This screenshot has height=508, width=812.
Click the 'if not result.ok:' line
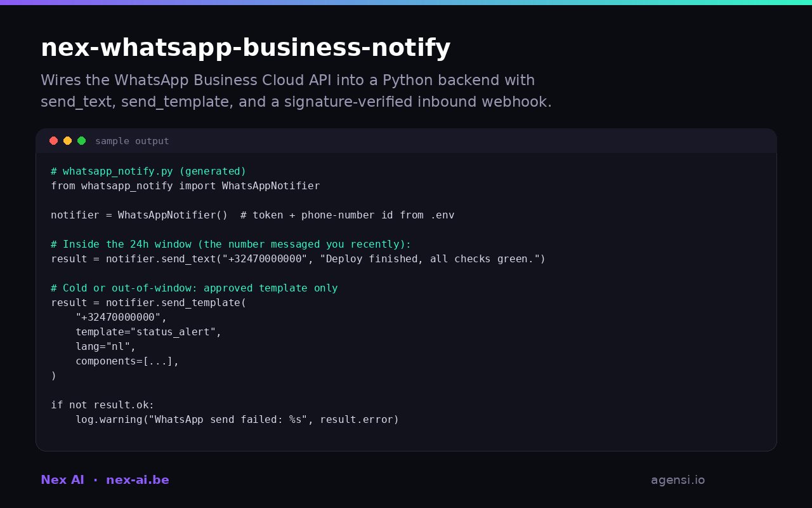point(103,405)
